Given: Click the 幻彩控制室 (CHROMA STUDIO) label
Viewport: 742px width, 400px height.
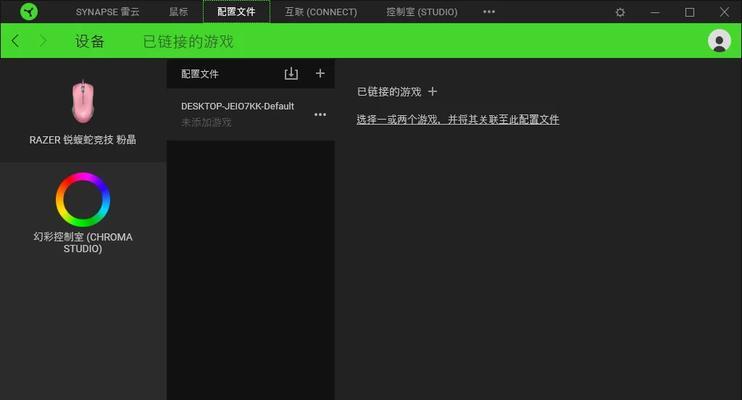Looking at the screenshot, I should [x=83, y=242].
